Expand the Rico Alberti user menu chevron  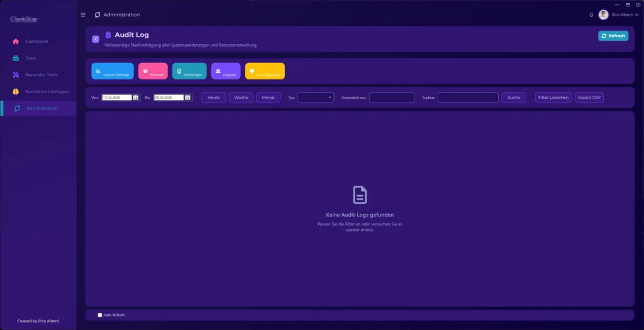click(636, 15)
